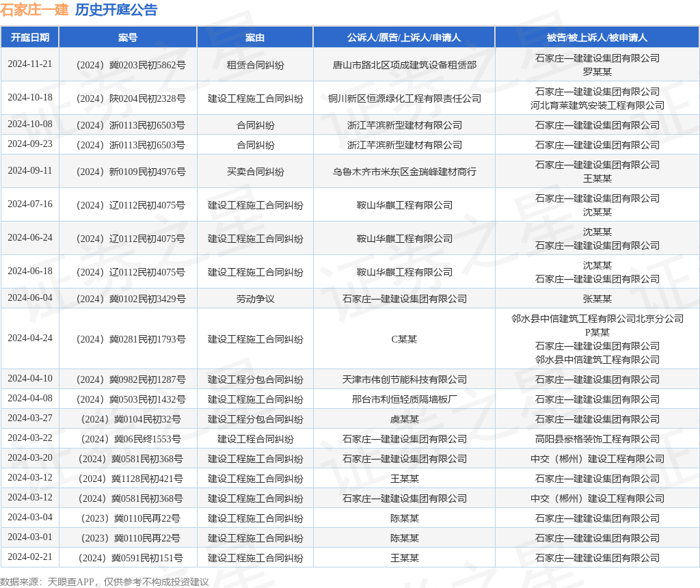Click defendant 王某某 in 2024-09-11 row
The height and width of the screenshot is (588, 700).
tap(597, 178)
